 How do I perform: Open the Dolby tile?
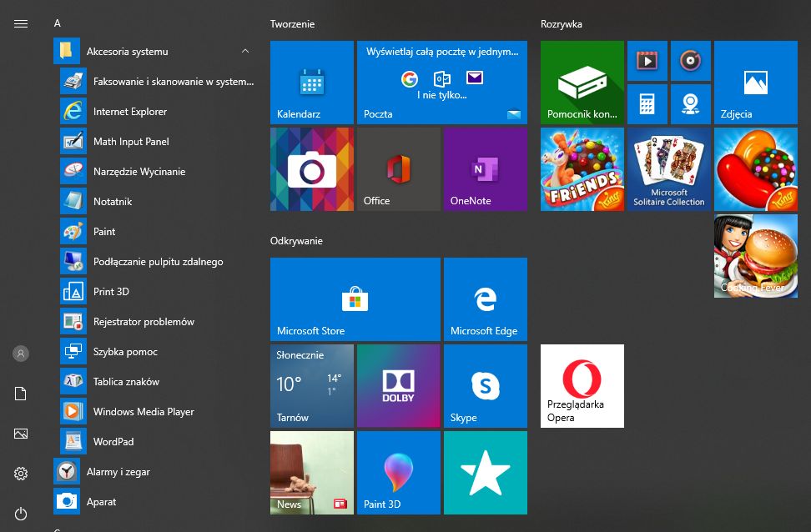point(399,386)
